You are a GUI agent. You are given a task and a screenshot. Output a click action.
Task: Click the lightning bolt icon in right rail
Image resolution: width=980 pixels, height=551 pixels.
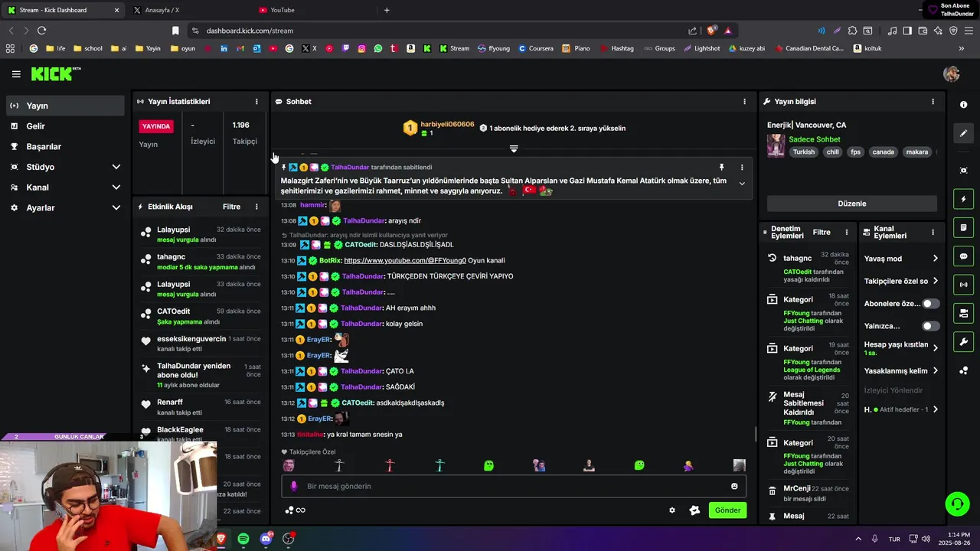[963, 199]
